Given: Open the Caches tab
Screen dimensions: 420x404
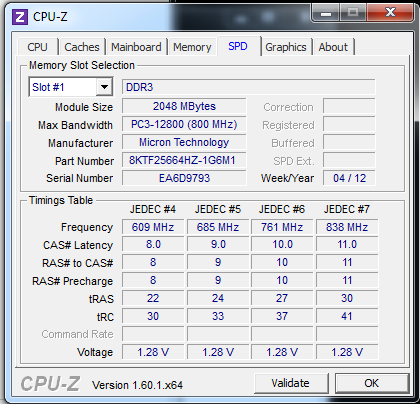Looking at the screenshot, I should tap(82, 47).
